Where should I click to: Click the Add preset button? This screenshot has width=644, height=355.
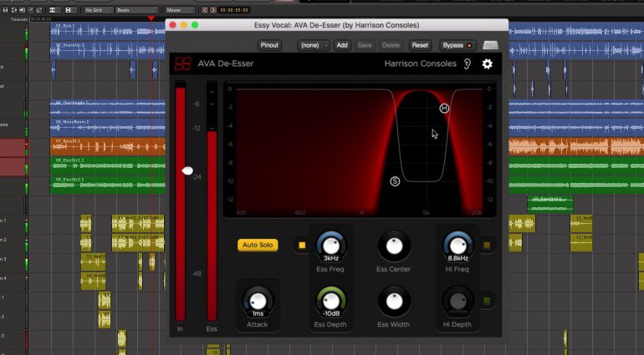342,45
